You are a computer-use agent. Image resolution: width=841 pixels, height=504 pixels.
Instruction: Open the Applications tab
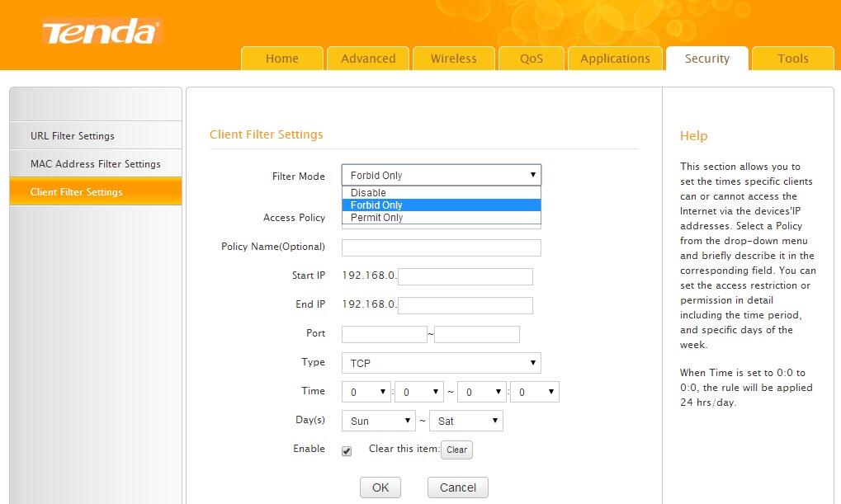tap(615, 59)
